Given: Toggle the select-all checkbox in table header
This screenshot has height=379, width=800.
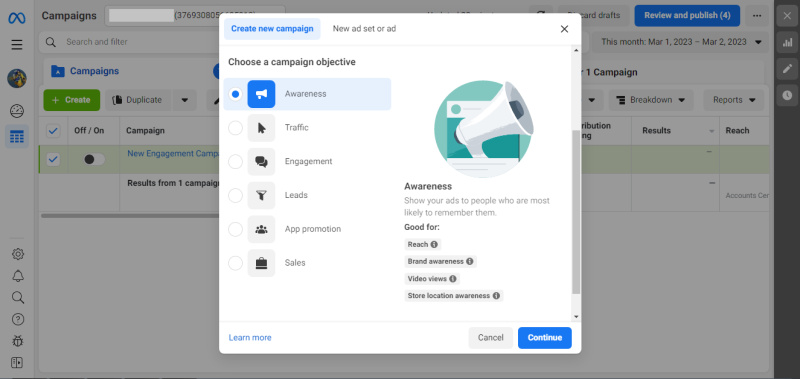Looking at the screenshot, I should [x=53, y=131].
